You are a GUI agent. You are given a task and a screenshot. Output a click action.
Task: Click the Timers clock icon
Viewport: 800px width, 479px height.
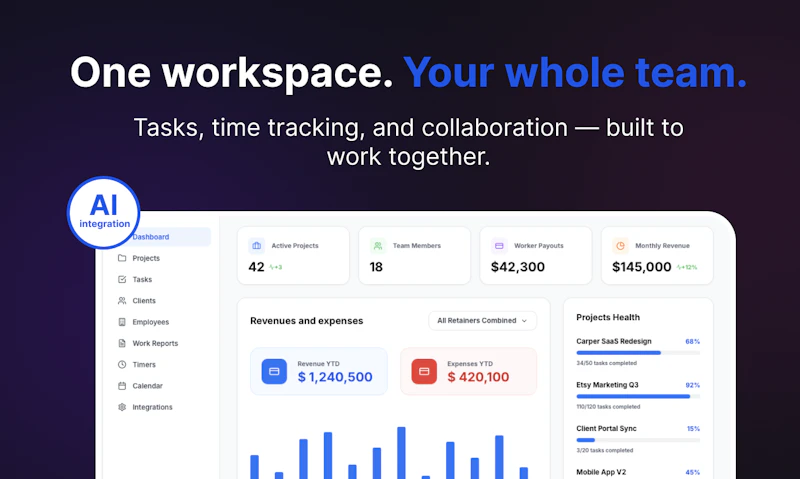(122, 365)
